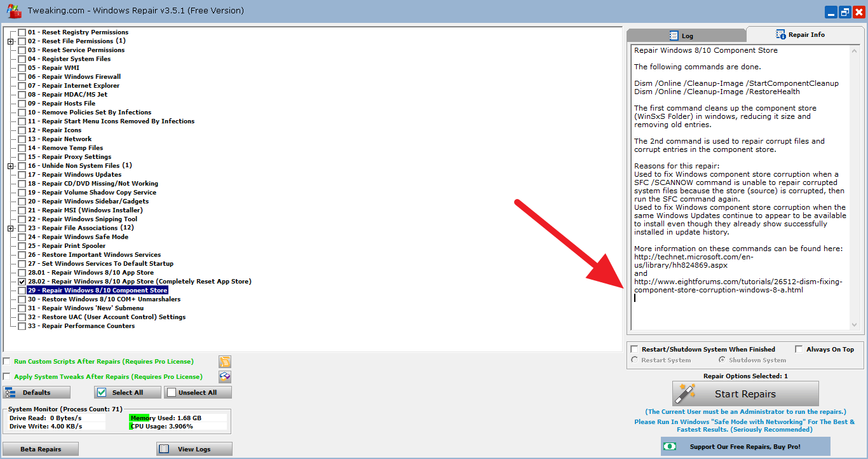868x459 pixels.
Task: Select 25 - Repair Print Spooler row
Action: pyautogui.click(x=67, y=246)
